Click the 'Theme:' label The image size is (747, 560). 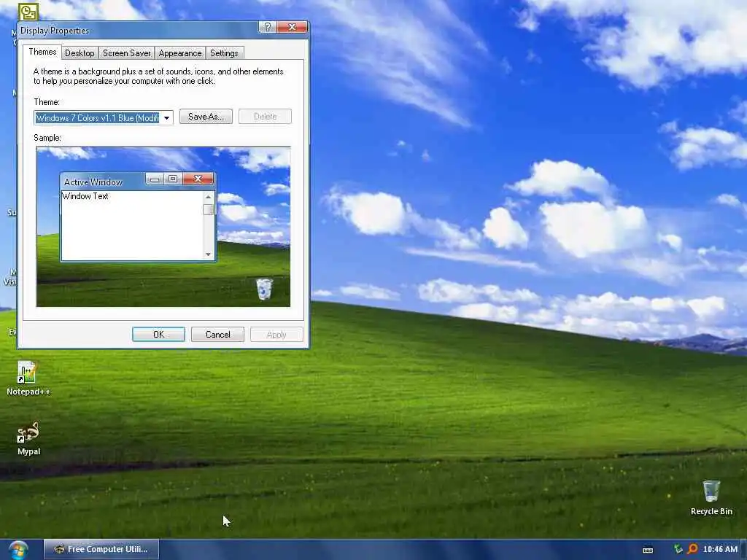coord(47,102)
